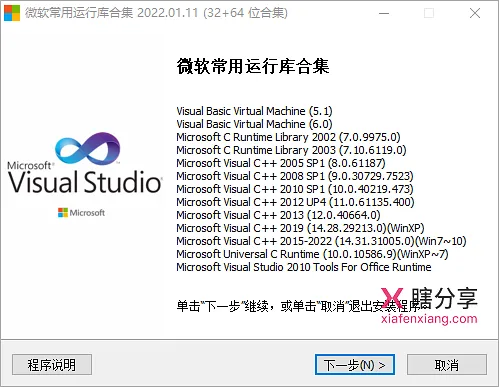Select text Visual Basic Virtual Machine (6.0)
The height and width of the screenshot is (387, 499).
(254, 124)
